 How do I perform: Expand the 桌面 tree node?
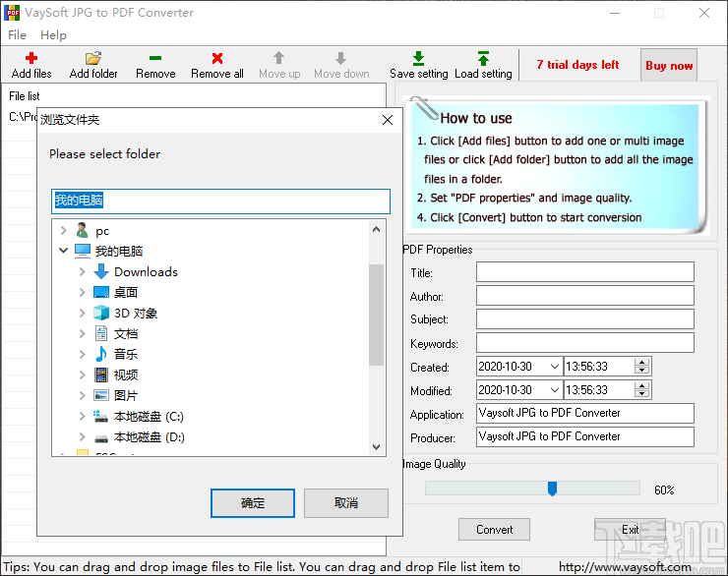pos(83,292)
